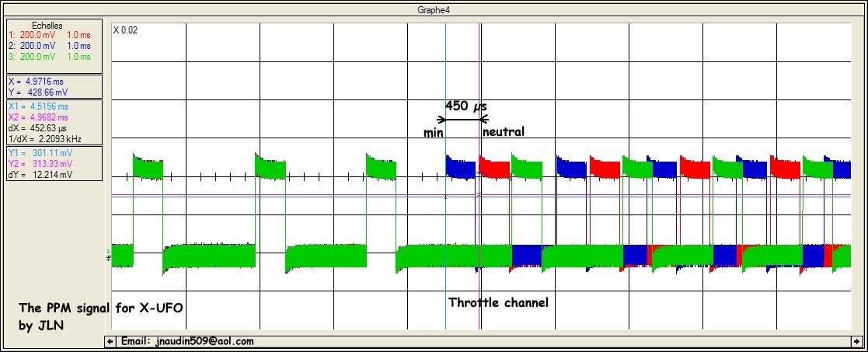Click the horizontal scrollbar right arrow
This screenshot has height=352, width=868.
pyautogui.click(x=857, y=341)
